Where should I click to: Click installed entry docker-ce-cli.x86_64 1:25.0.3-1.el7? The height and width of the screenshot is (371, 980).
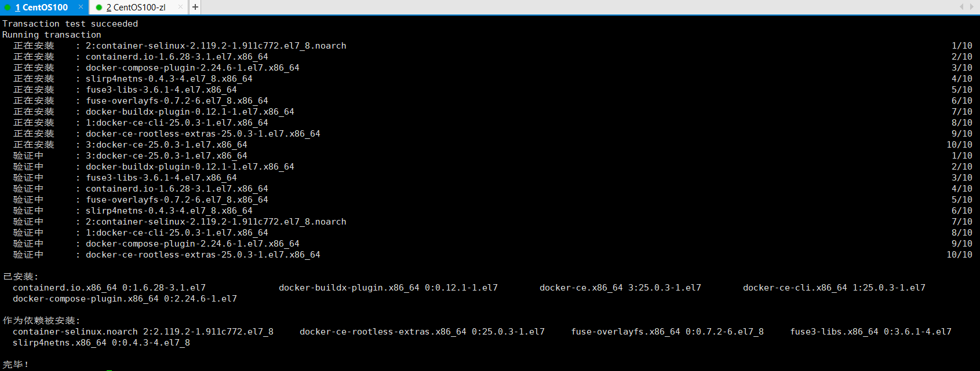834,288
